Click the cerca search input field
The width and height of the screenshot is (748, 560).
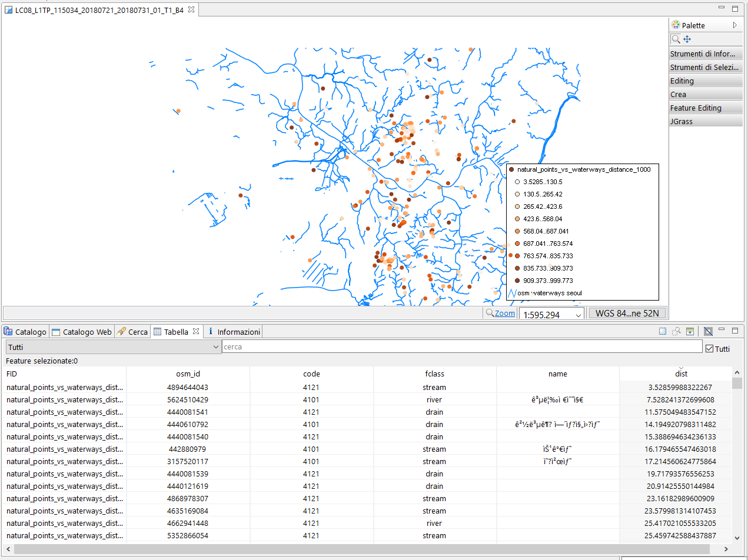tap(461, 347)
